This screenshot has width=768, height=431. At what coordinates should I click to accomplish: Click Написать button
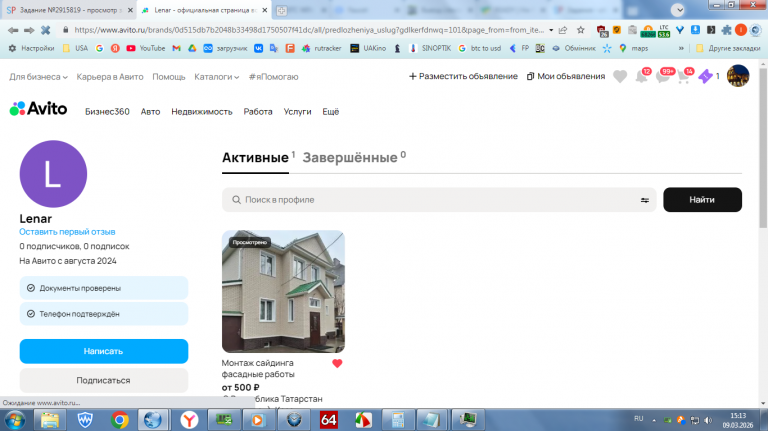104,351
